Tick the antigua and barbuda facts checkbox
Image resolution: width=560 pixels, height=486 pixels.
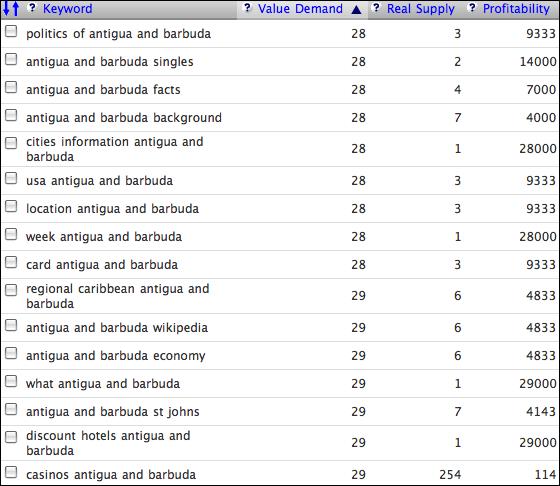11,87
